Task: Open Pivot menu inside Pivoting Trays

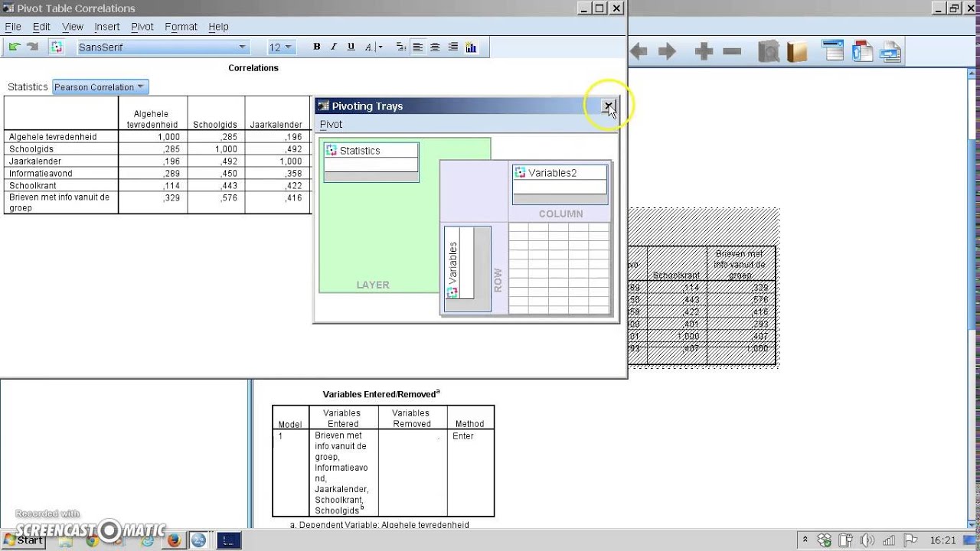Action: click(x=331, y=124)
